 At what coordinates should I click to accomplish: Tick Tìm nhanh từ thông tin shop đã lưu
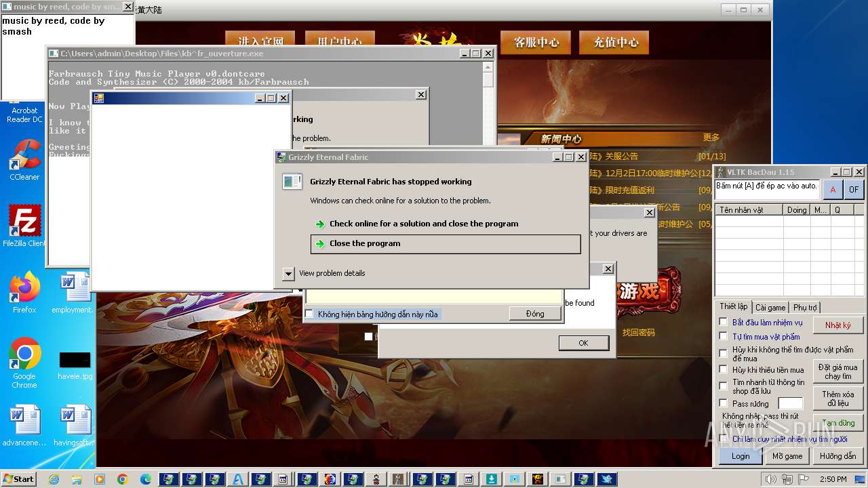(x=723, y=386)
